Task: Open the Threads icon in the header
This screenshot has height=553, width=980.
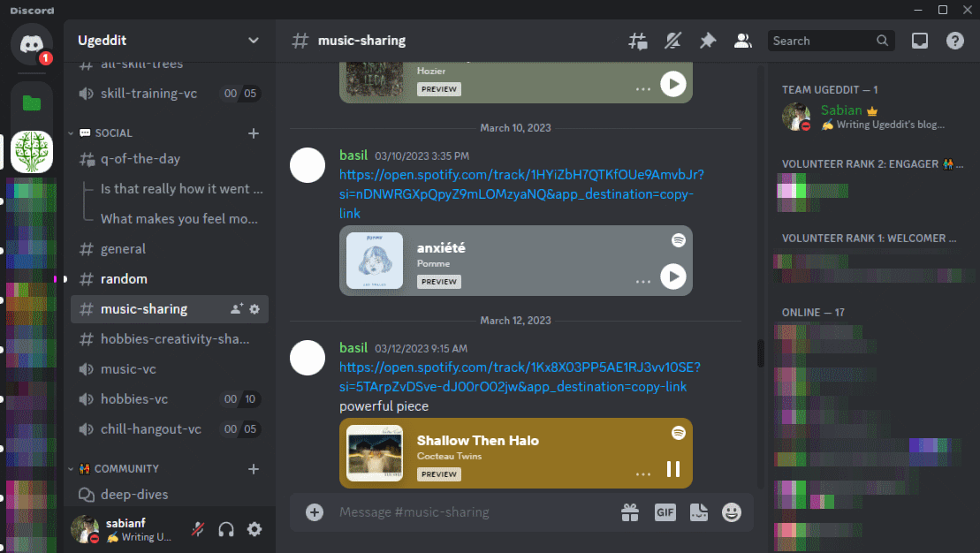Action: (x=638, y=41)
